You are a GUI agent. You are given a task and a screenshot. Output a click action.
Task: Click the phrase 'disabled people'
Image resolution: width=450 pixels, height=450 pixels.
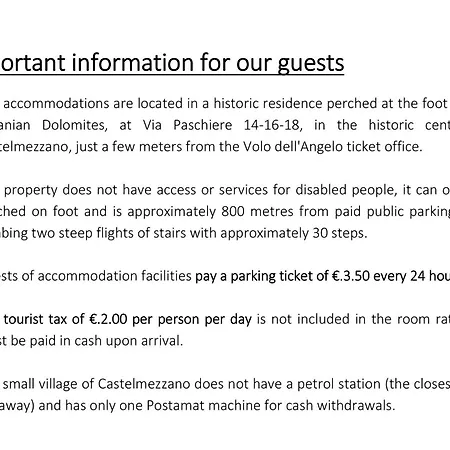[x=346, y=190]
